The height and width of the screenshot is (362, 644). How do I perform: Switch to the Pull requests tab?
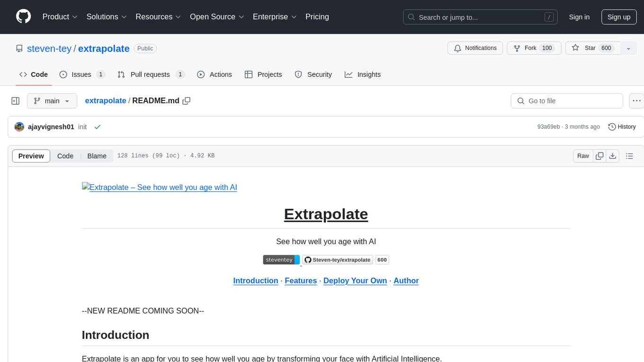[x=151, y=74]
